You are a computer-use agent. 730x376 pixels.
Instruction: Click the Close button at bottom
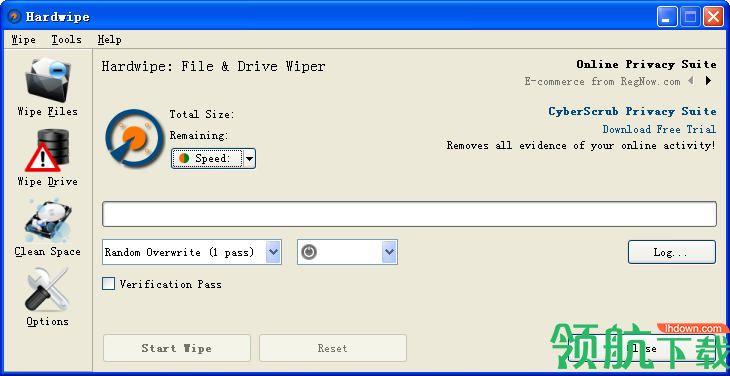click(642, 348)
